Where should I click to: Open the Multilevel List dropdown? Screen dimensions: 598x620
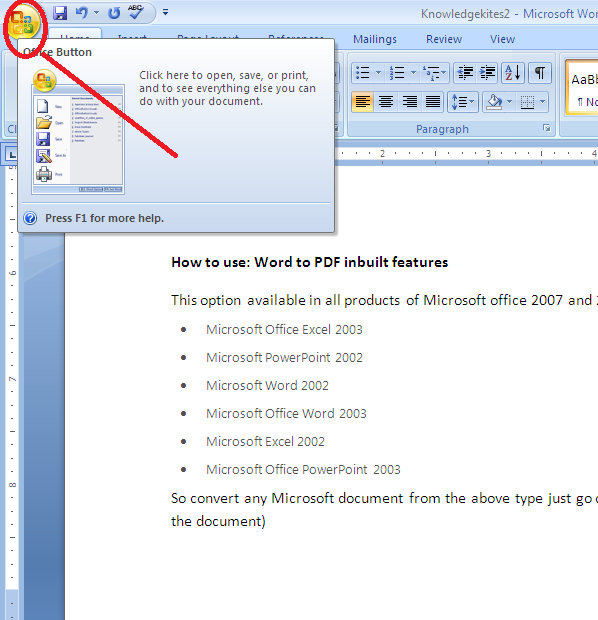coord(434,73)
